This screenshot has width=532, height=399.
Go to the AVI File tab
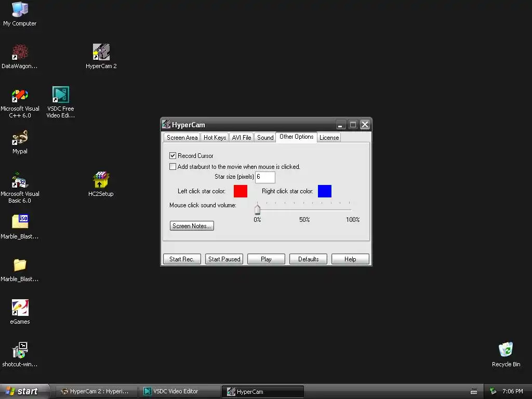[241, 137]
